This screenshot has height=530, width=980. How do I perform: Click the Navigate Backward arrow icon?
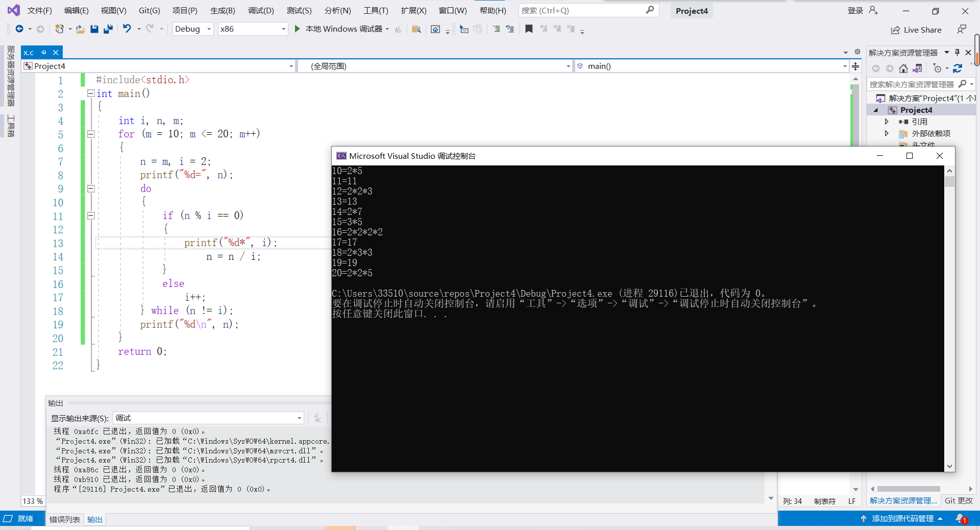pyautogui.click(x=19, y=29)
